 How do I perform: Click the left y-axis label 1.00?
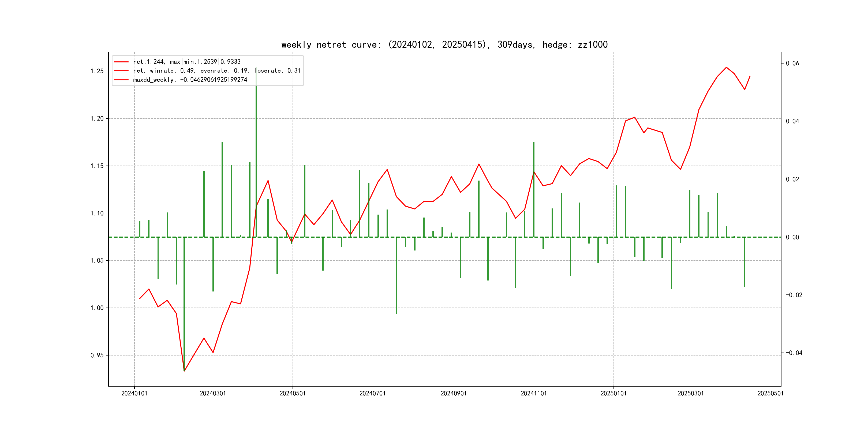click(97, 308)
